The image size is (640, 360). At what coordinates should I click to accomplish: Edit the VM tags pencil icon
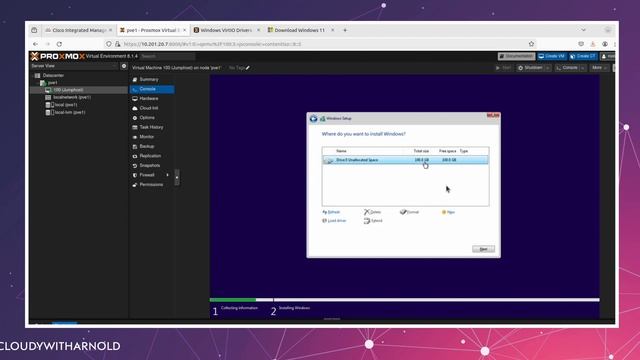248,68
